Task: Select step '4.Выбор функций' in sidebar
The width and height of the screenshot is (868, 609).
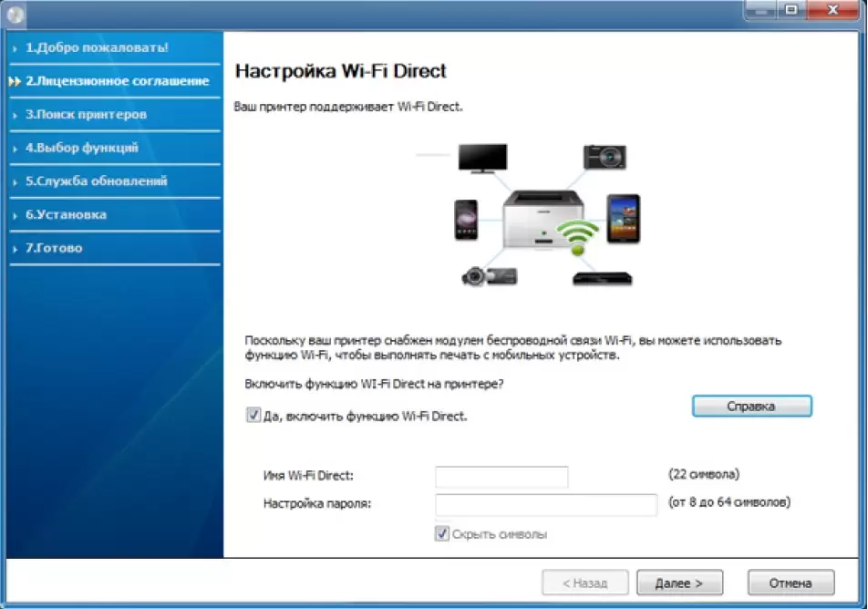Action: (x=81, y=148)
